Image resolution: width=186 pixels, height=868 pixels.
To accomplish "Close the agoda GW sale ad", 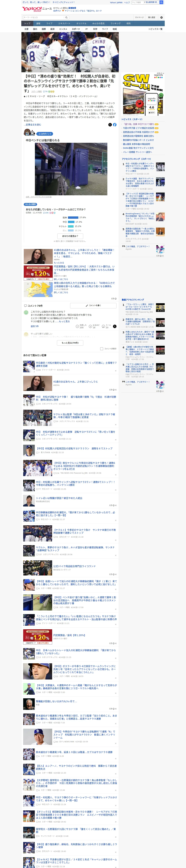I will pos(163,73).
